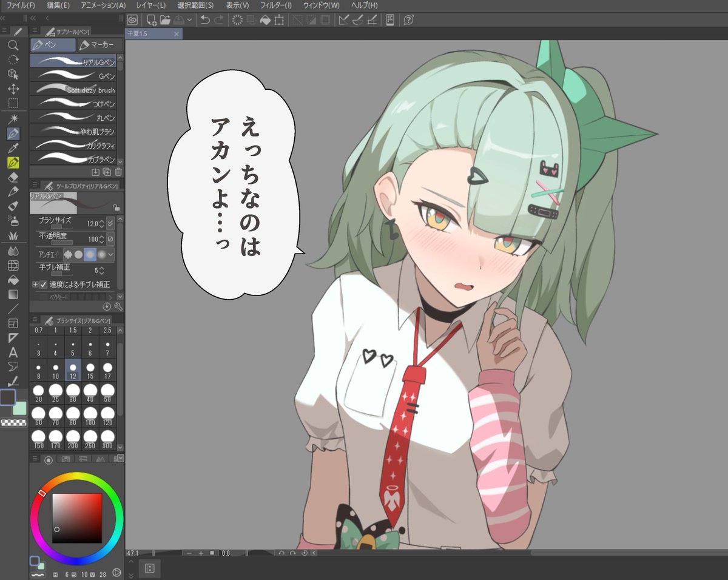
Task: Pick brush size 20 preset
Action: tap(38, 393)
